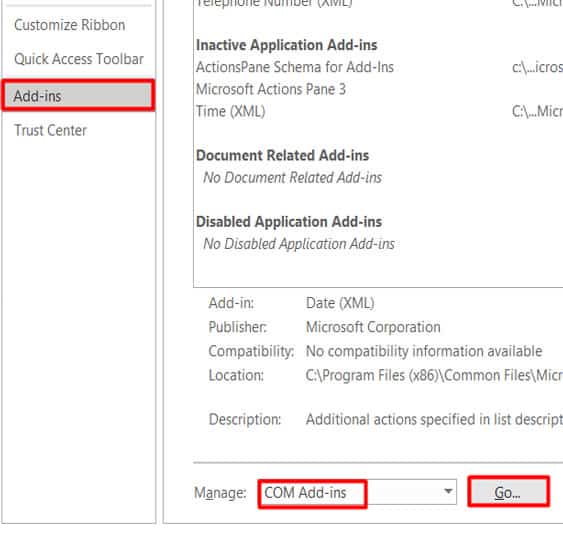Click Disabled Application Add-ins heading
The height and width of the screenshot is (555, 563).
(x=289, y=222)
